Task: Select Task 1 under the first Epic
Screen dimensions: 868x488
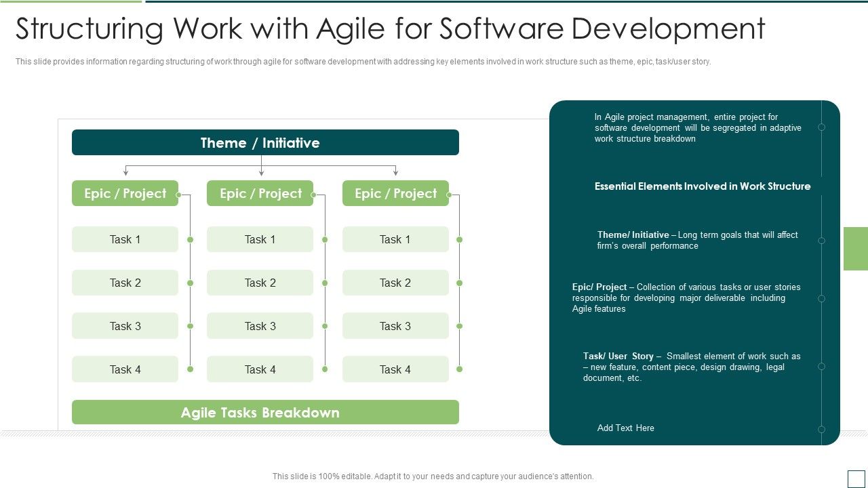Action: [125, 239]
